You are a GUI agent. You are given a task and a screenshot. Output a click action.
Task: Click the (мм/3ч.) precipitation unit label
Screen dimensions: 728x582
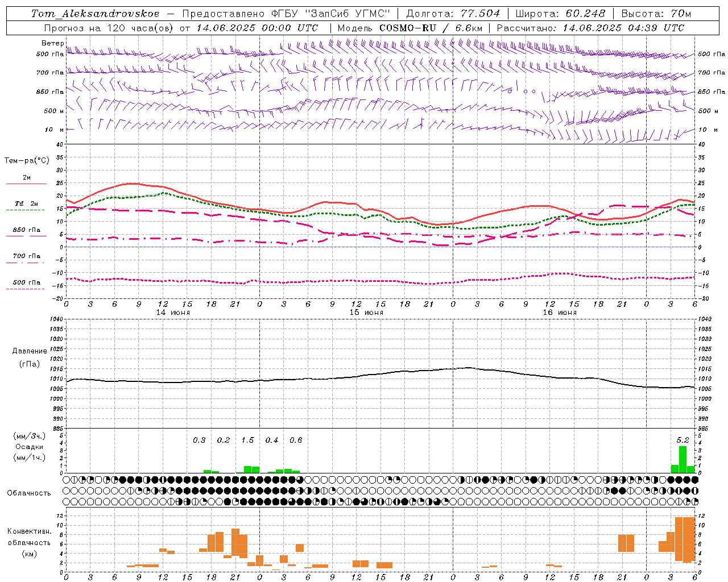(x=29, y=436)
